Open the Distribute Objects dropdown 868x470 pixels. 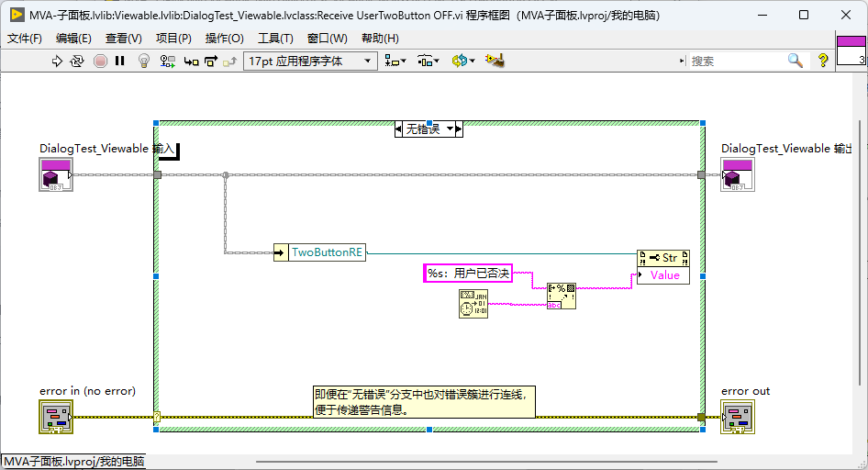[x=428, y=61]
